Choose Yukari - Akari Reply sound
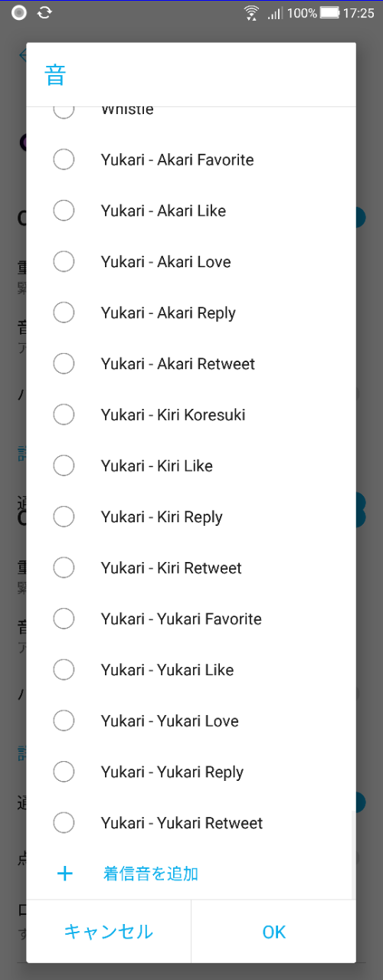Screen dimensions: 383x980 point(191,312)
